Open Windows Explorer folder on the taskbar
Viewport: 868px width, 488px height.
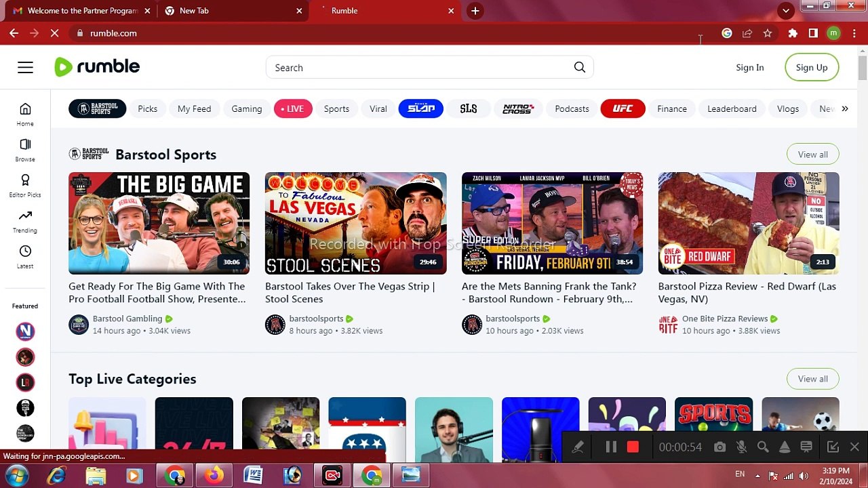pyautogui.click(x=96, y=475)
